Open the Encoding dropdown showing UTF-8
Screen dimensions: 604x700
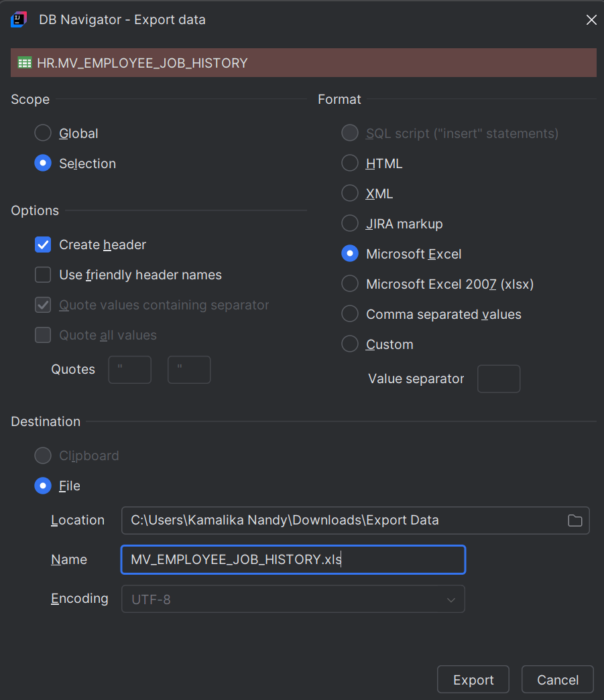[293, 598]
